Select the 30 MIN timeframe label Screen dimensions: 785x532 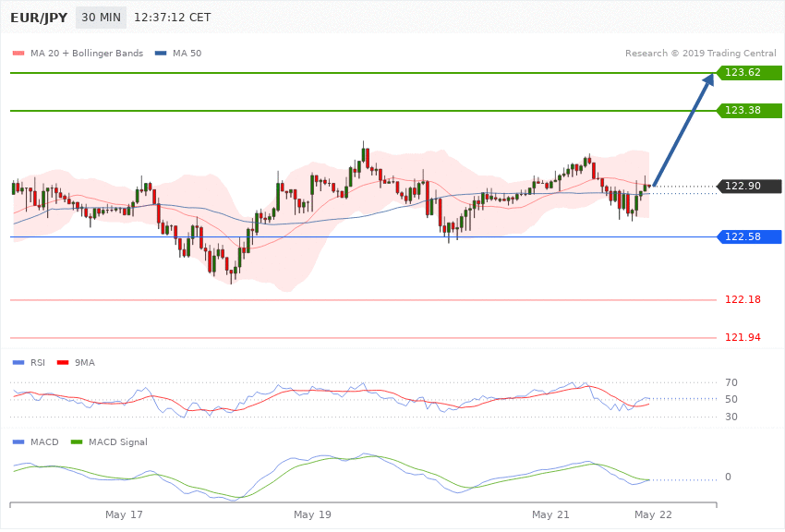click(102, 18)
